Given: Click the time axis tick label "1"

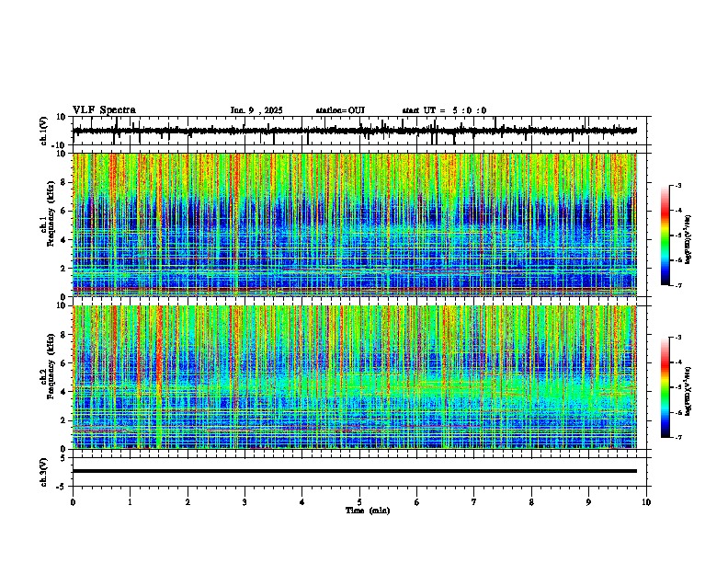Looking at the screenshot, I should pos(130,502).
